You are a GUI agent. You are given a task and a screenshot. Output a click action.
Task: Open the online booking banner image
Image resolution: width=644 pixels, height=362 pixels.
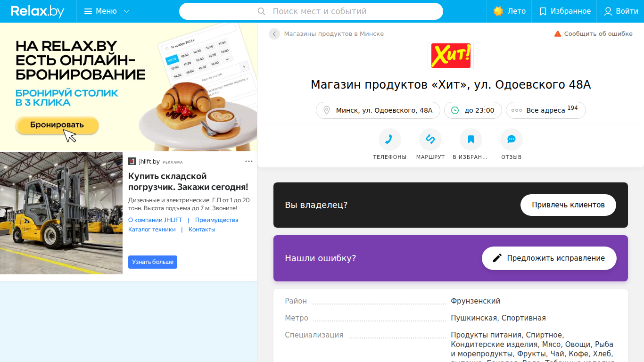(129, 87)
